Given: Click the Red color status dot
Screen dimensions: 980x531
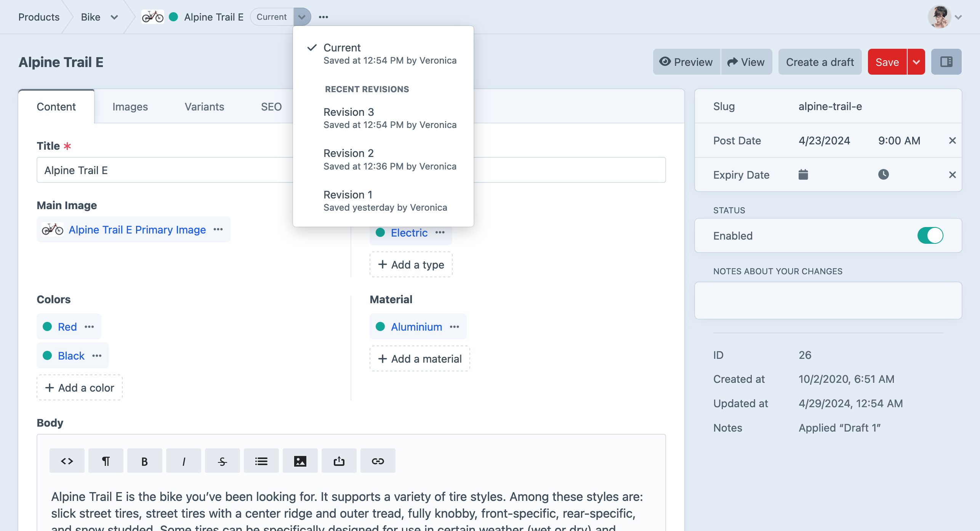Looking at the screenshot, I should pyautogui.click(x=47, y=326).
